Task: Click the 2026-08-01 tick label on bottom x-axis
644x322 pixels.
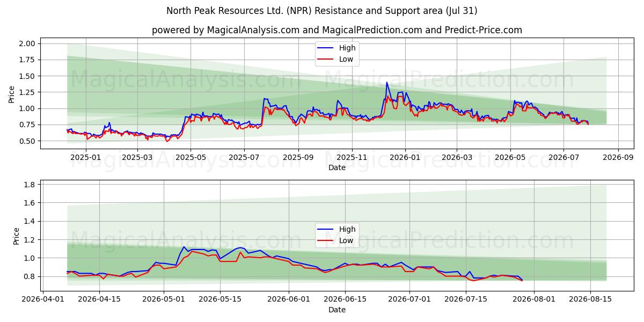Action: pyautogui.click(x=535, y=300)
